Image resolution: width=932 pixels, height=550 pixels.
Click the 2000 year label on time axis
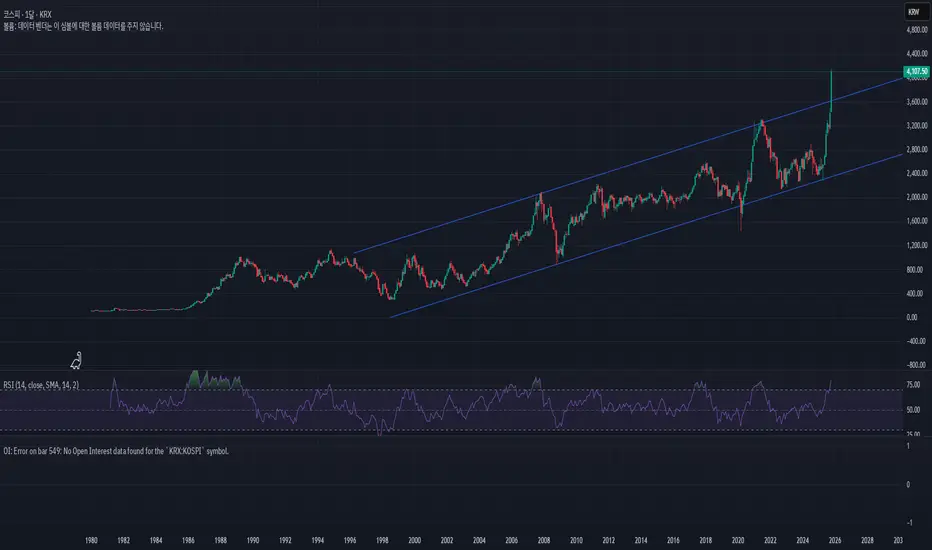(x=414, y=540)
